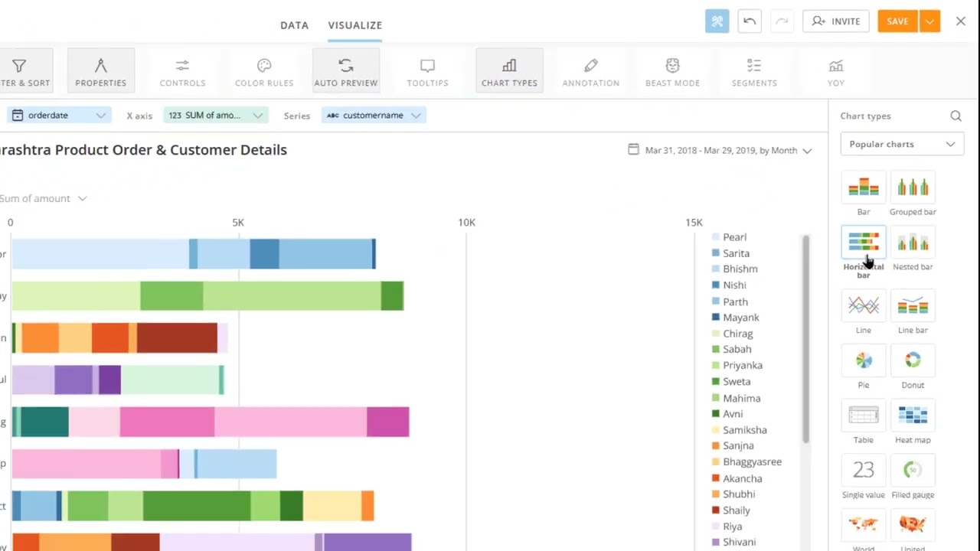Screen dimensions: 980x551
Task: Click the undo arrow button
Action: [x=750, y=21]
